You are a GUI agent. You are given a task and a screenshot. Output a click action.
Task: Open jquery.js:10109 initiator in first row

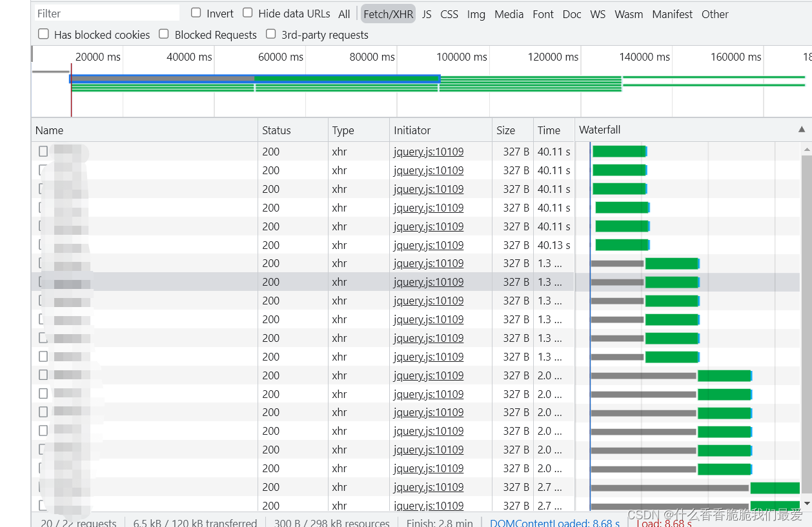point(429,152)
